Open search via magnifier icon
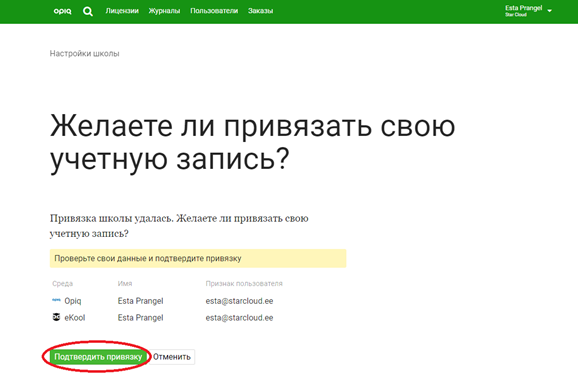This screenshot has height=392, width=578. (x=88, y=11)
